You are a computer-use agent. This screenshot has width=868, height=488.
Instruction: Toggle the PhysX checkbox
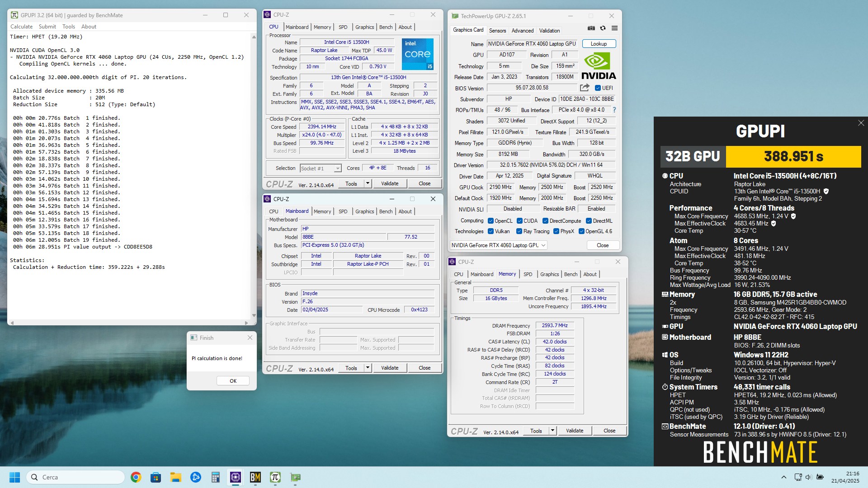(556, 231)
